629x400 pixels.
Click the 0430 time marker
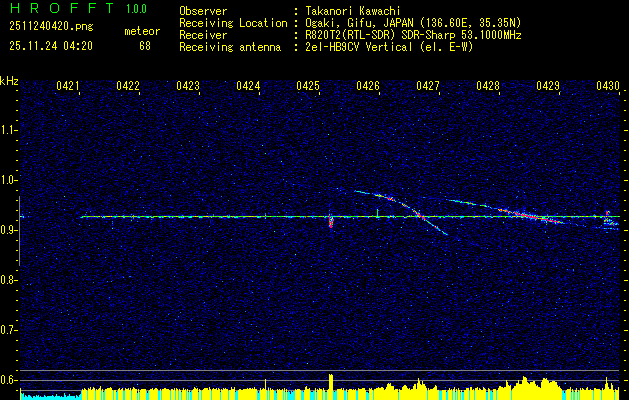pyautogui.click(x=608, y=85)
